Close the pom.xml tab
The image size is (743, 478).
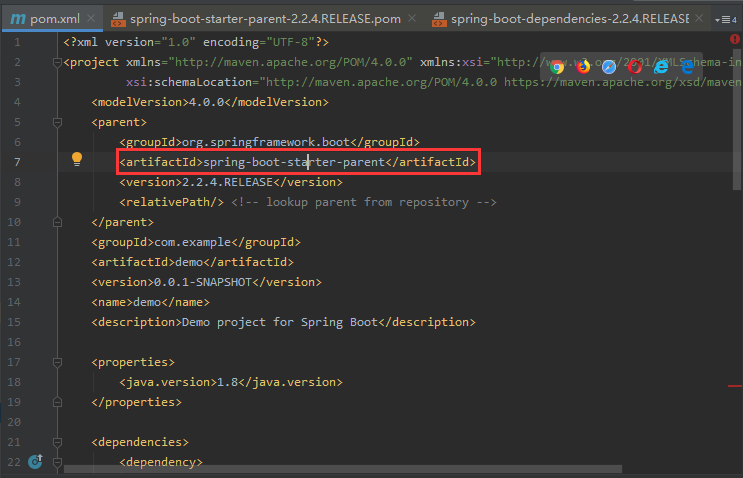tap(91, 18)
